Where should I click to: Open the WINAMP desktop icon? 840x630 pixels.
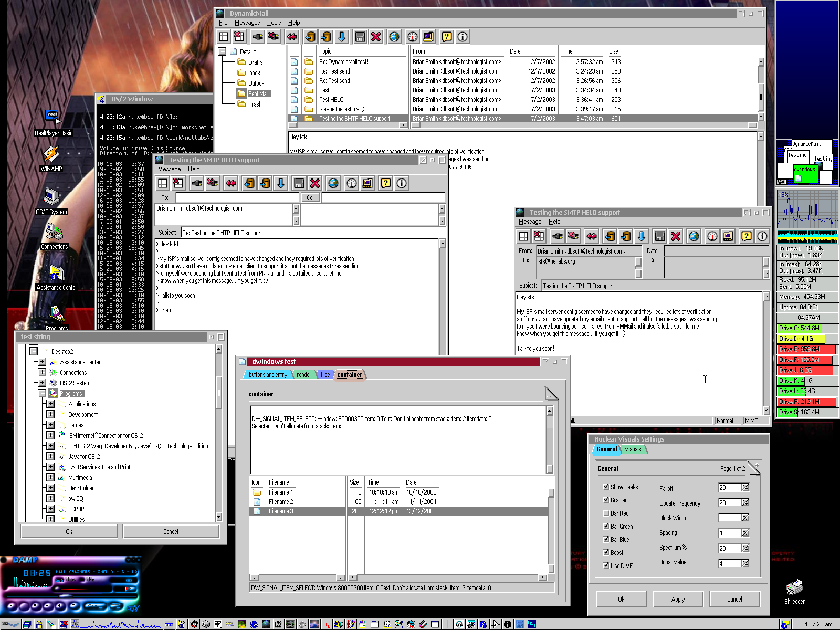pos(51,157)
